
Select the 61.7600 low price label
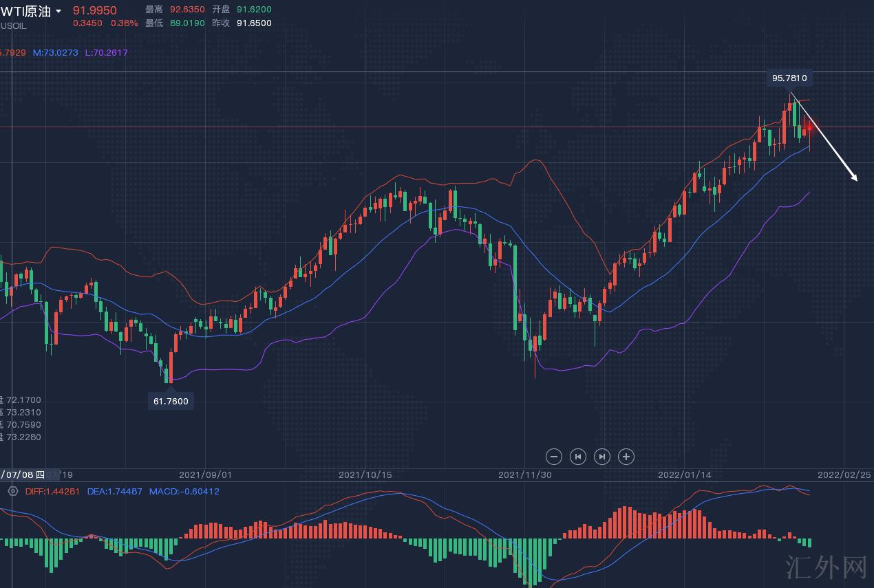tap(171, 400)
